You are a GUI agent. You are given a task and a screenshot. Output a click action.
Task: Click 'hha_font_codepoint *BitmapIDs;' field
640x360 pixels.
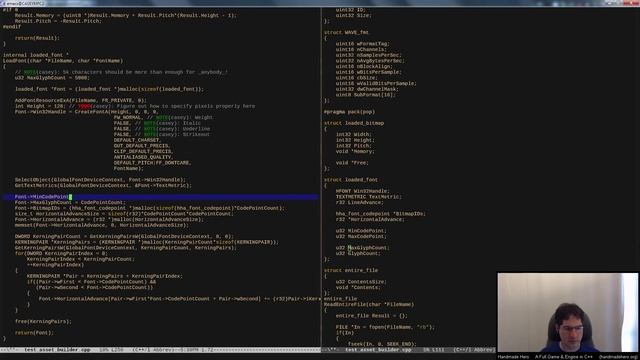click(380, 214)
